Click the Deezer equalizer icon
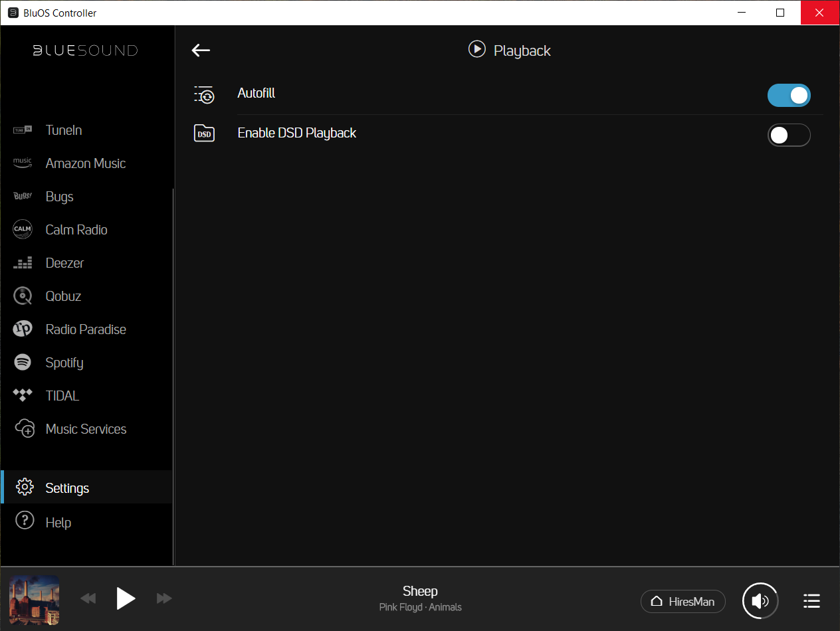 (23, 263)
